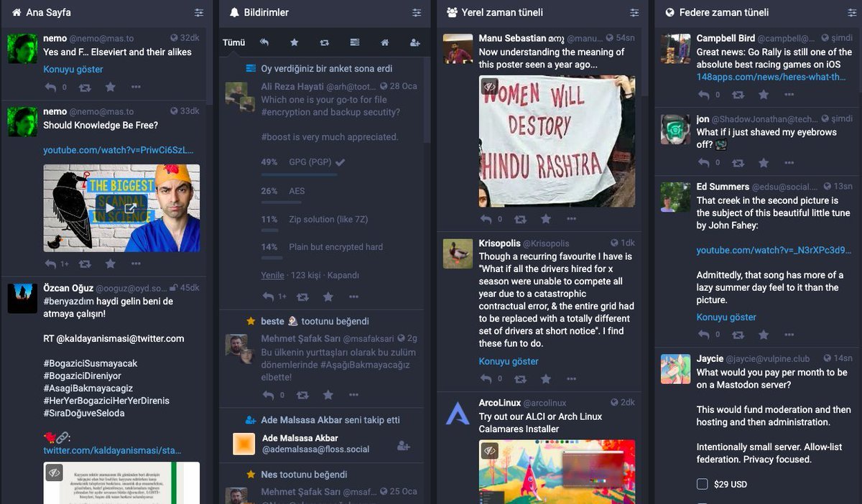Favourite Ali Reza Hayati's poll post
Viewport: 862px width, 504px height.
pyautogui.click(x=328, y=297)
